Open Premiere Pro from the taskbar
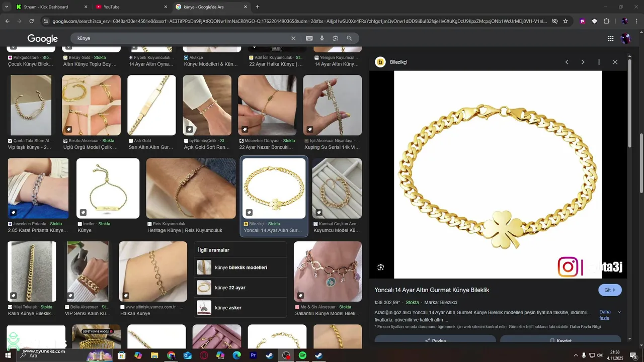 pos(253,355)
